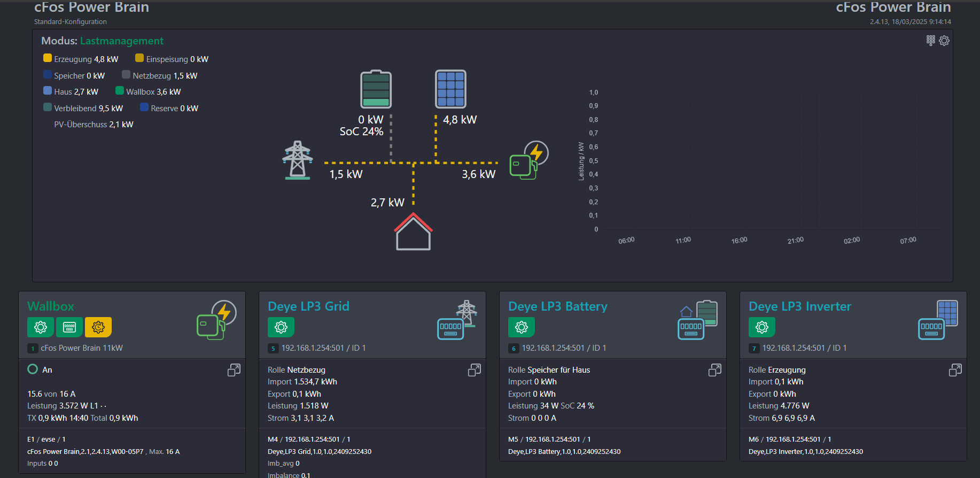Click 'Rolle Erzeugung' in Inverter card
Viewport: 980px width, 478px height.
[x=777, y=370]
